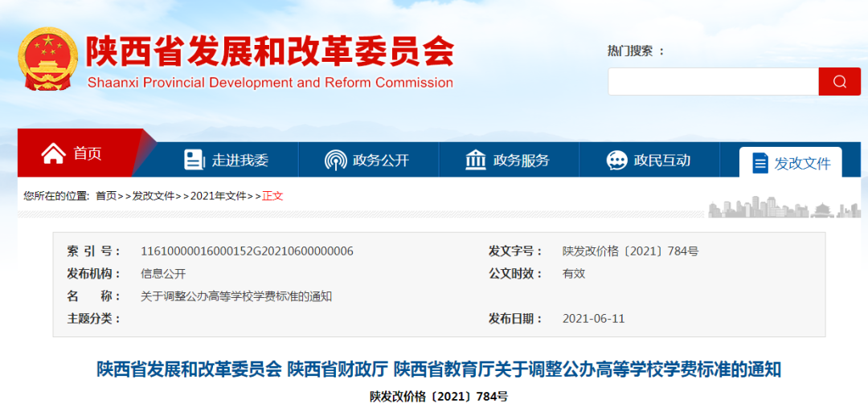Click the 走进我委 document icon

[194, 160]
